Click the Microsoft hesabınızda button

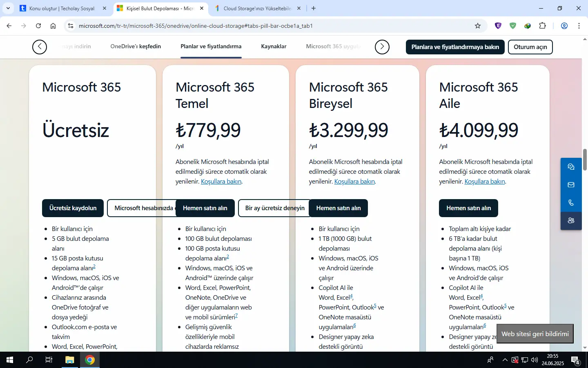click(141, 208)
